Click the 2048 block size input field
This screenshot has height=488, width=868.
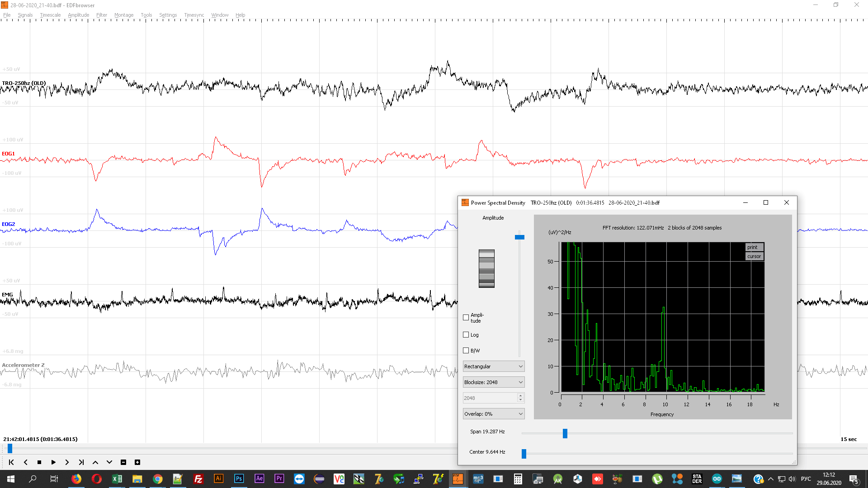490,398
